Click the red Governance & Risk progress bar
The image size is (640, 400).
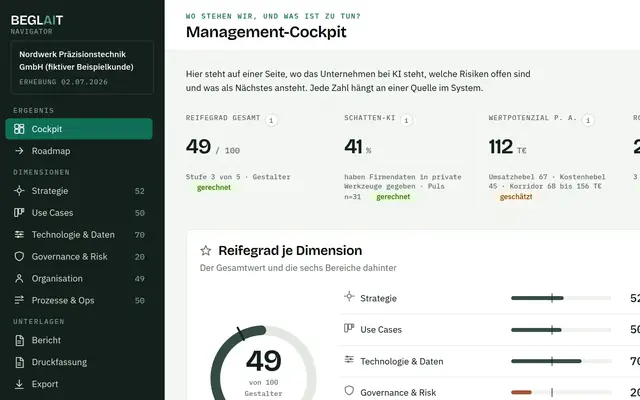(x=522, y=393)
